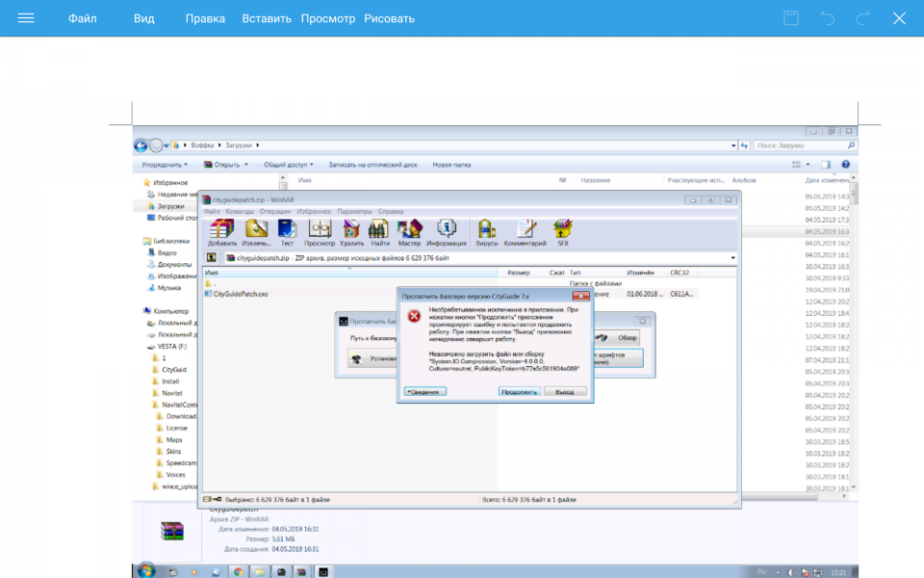Click the WinRAR Извлечь toolbar icon
Image resolution: width=924 pixels, height=578 pixels.
(256, 232)
